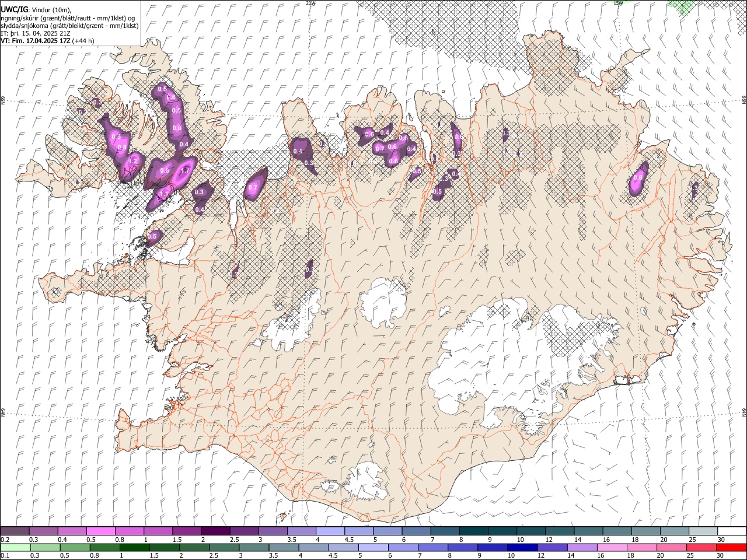
Task: Pick the darkest purple 2–2.5 swatch in upper legend
Action: pos(215,531)
